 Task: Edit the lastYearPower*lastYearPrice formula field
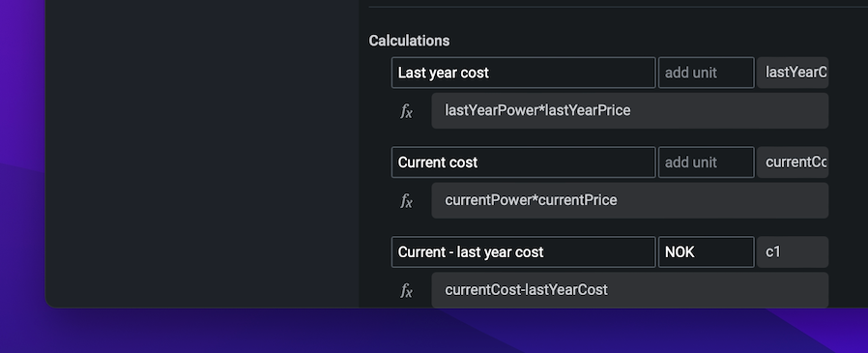coord(629,111)
